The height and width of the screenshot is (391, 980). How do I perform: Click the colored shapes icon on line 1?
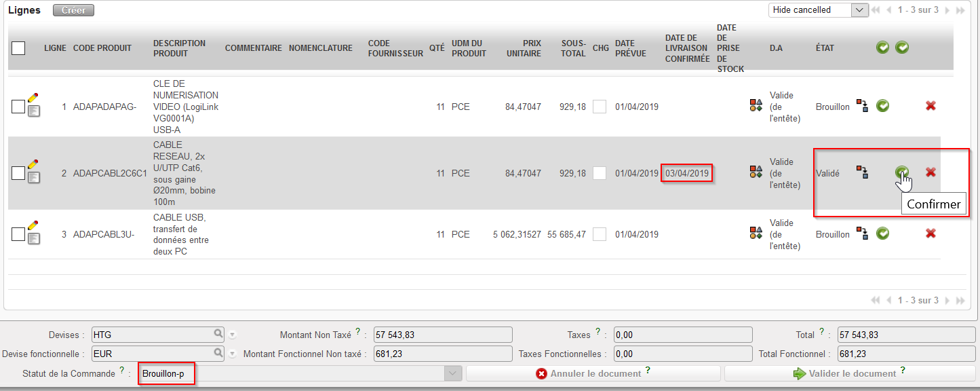pos(756,106)
